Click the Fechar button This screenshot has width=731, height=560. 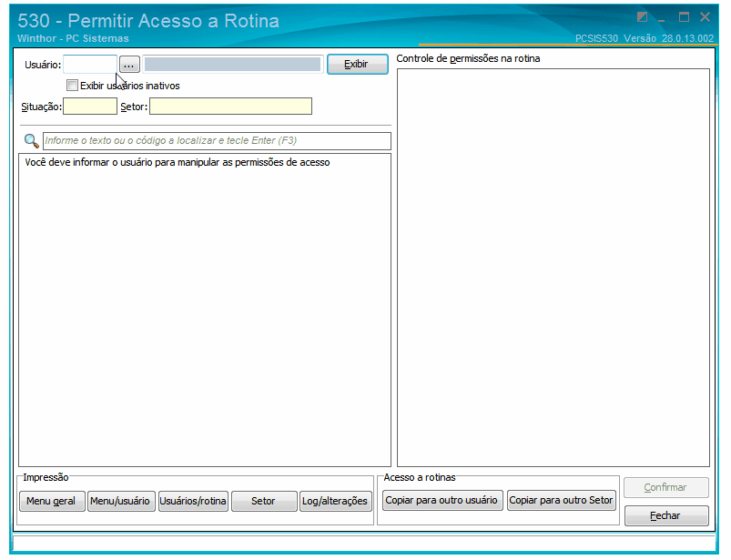pyautogui.click(x=666, y=515)
